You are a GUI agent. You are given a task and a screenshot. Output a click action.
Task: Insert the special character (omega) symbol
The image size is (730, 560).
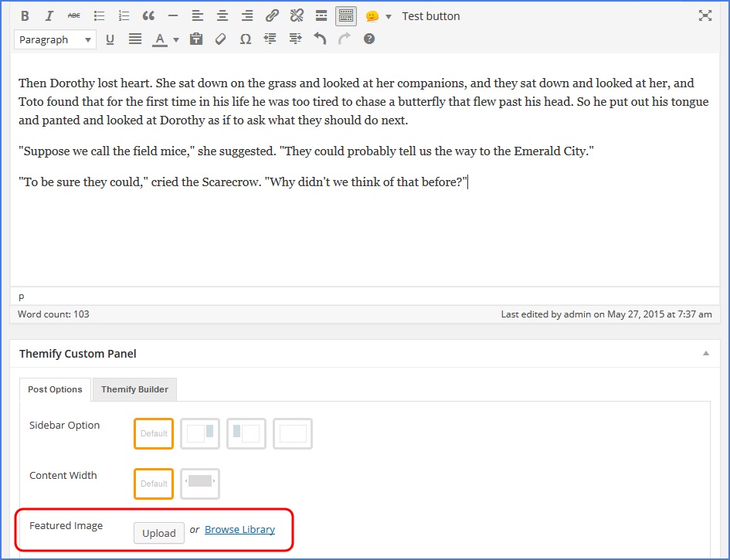click(x=246, y=39)
